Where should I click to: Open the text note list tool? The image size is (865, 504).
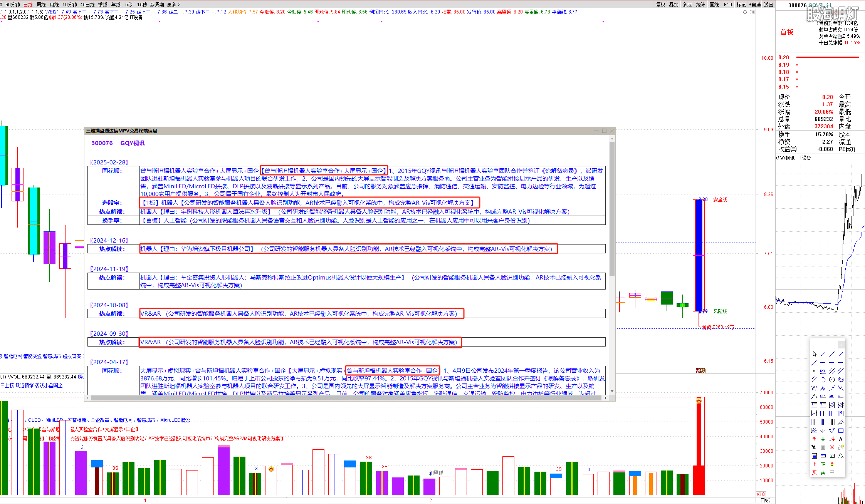point(814,456)
